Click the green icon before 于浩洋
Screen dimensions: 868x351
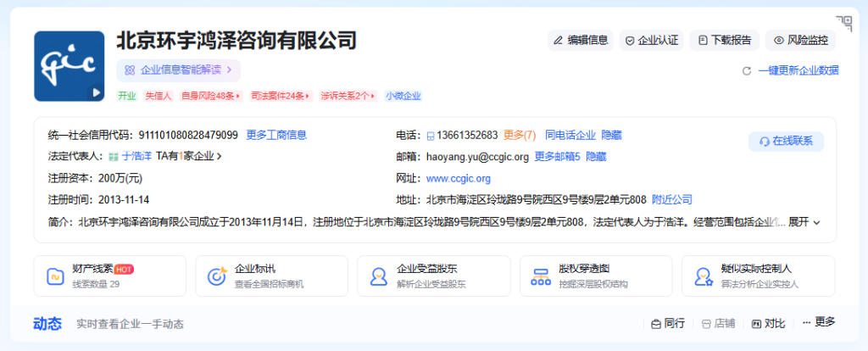pos(114,157)
